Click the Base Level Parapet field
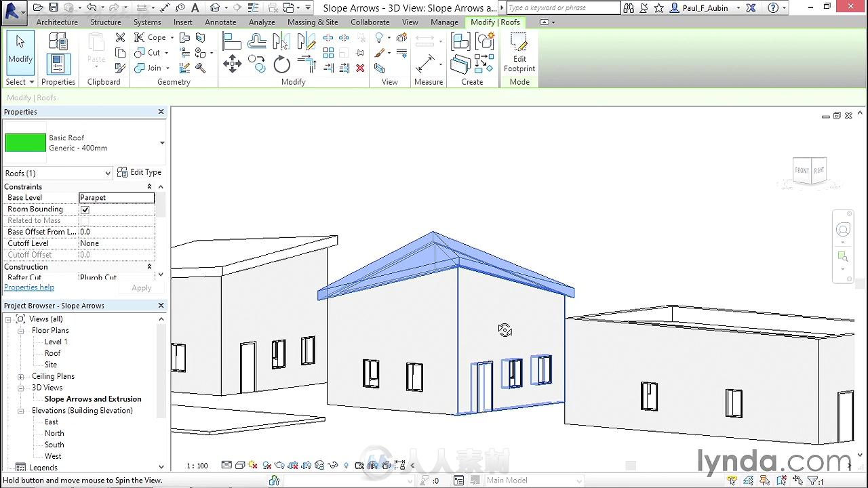The image size is (868, 488). tap(116, 198)
